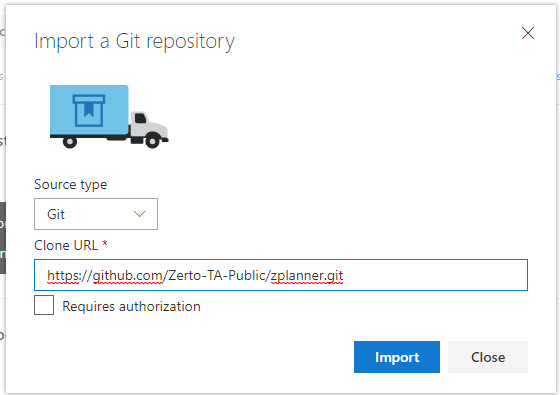This screenshot has height=395, width=560.
Task: Select the Git value in Source type
Action: point(56,214)
